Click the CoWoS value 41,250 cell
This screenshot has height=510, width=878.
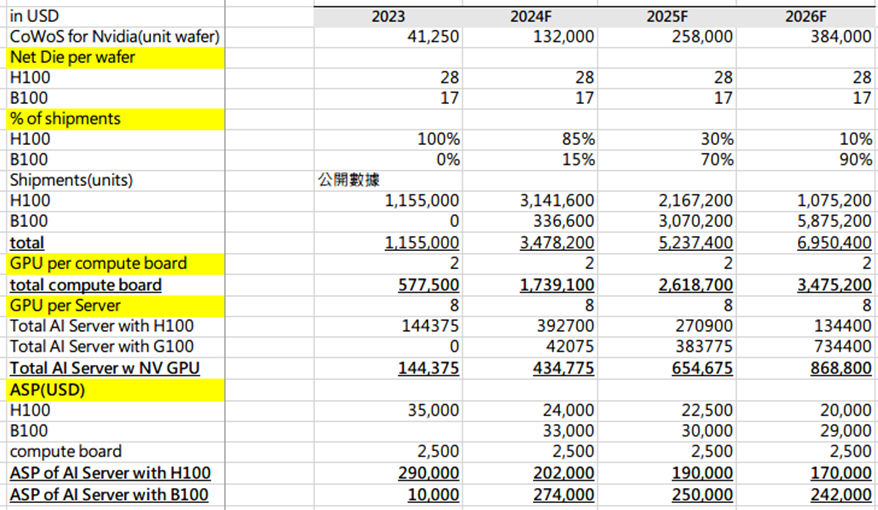pos(434,37)
